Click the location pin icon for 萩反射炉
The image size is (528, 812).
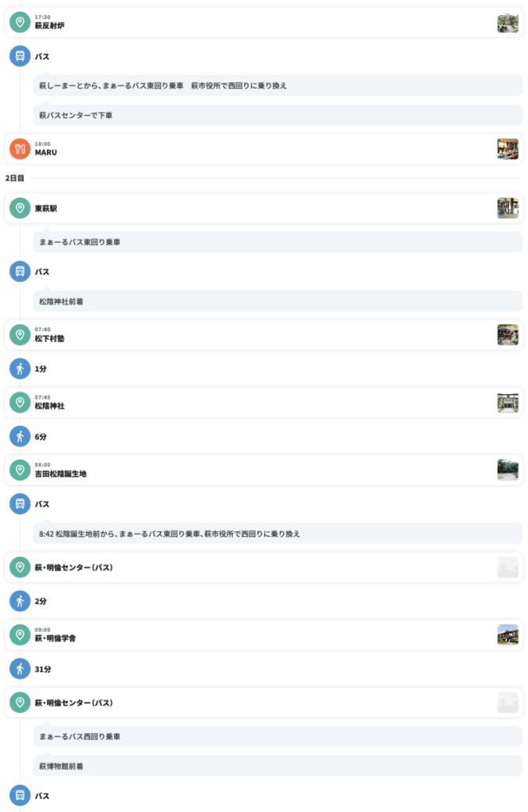pyautogui.click(x=20, y=22)
